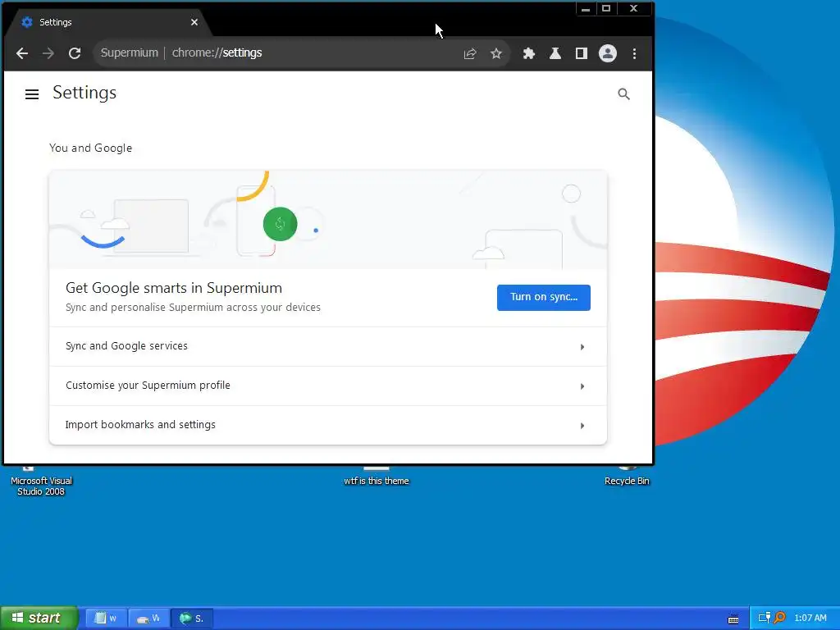Open Customise your Supermium profile
Image resolution: width=840 pixels, height=630 pixels.
click(x=328, y=386)
